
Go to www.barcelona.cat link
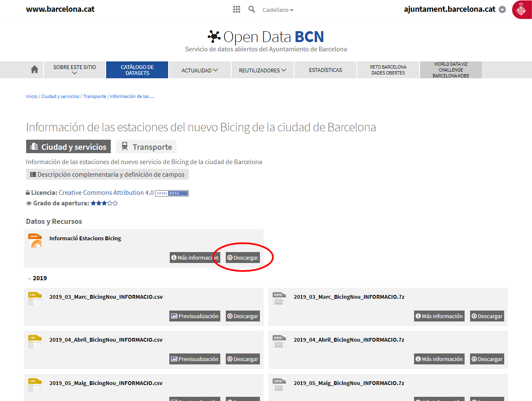[x=60, y=9]
